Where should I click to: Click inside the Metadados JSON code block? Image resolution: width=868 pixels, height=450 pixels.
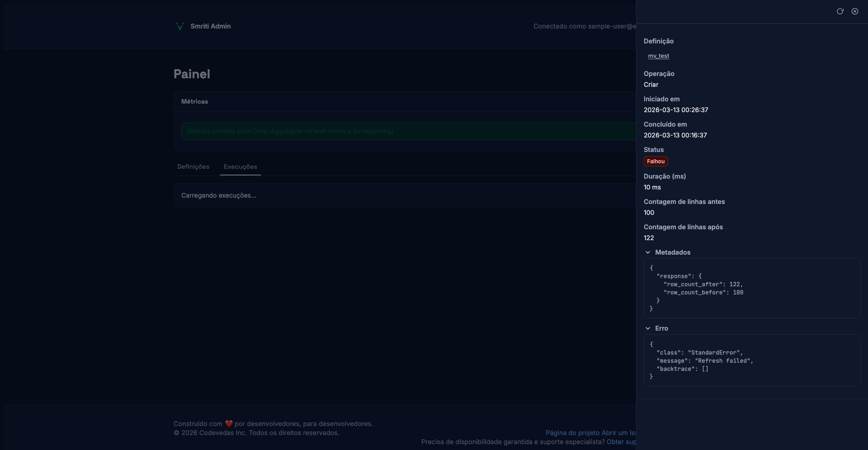(x=751, y=288)
